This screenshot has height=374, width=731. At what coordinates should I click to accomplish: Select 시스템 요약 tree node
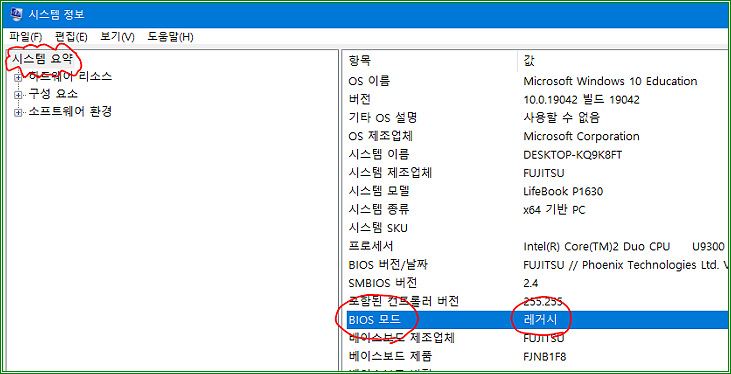(x=42, y=59)
